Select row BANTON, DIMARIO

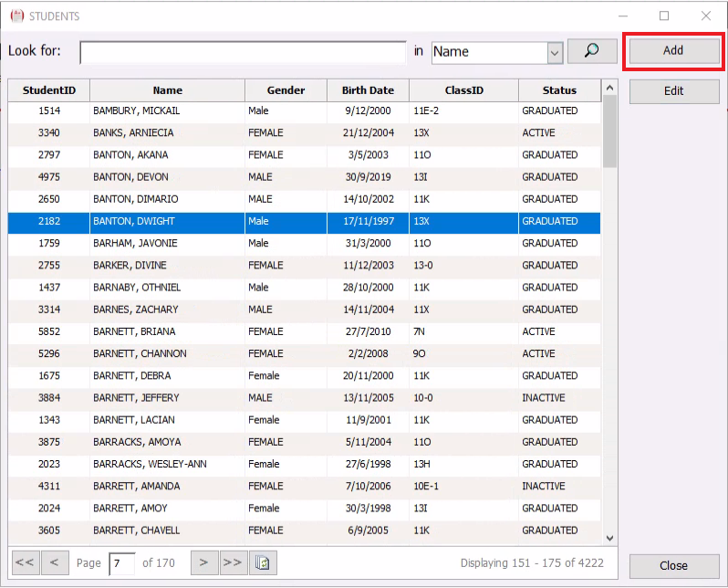click(x=304, y=199)
